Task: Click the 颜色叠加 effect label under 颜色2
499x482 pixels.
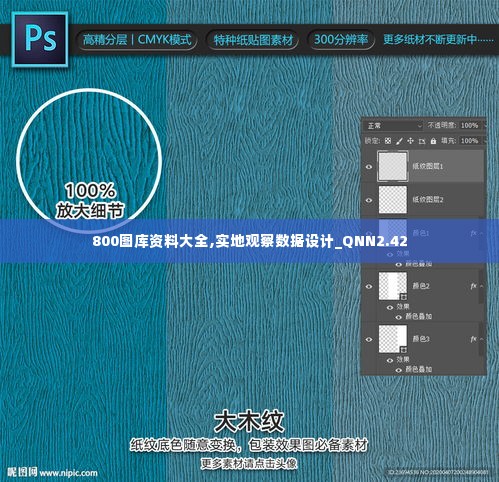Action: [x=419, y=316]
